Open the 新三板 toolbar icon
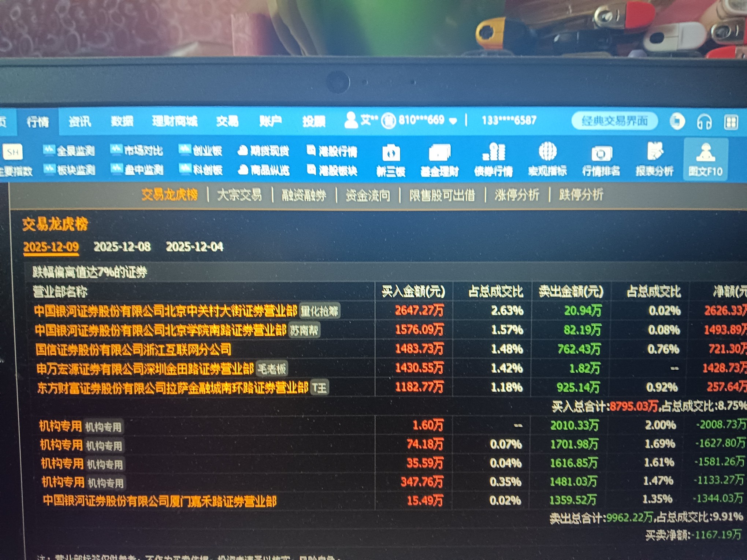 [391, 153]
